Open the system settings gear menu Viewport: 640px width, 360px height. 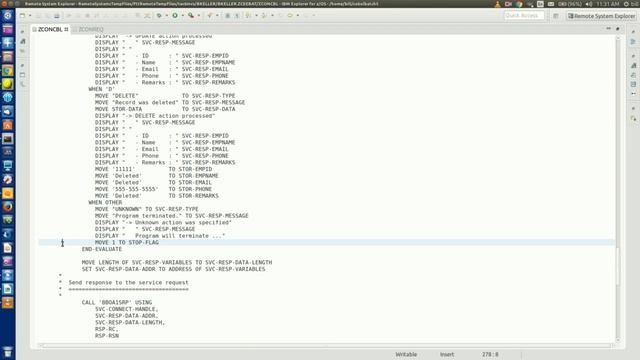(x=626, y=4)
